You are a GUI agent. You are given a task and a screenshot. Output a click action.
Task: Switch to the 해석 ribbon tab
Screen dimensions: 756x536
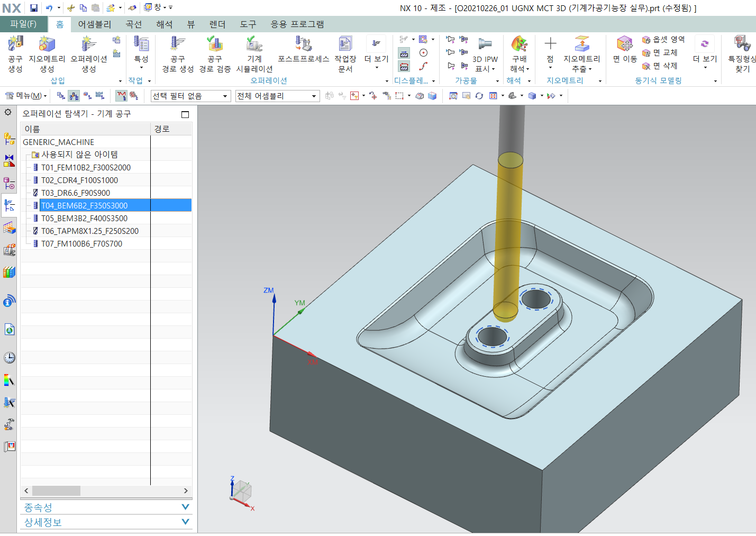point(164,24)
